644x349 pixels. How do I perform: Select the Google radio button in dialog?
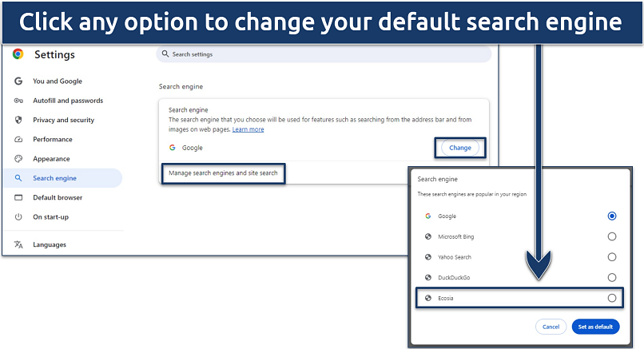612,216
